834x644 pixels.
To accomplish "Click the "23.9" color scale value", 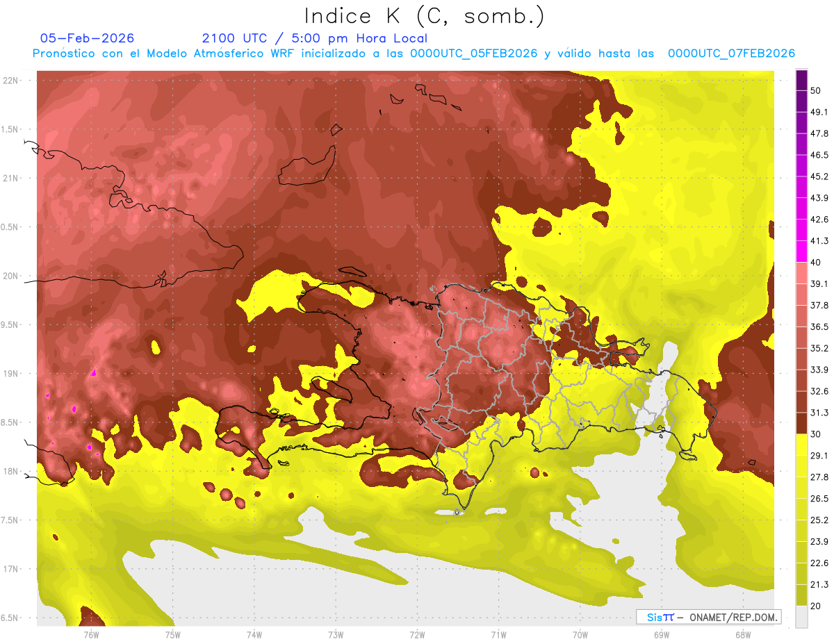I will click(819, 541).
